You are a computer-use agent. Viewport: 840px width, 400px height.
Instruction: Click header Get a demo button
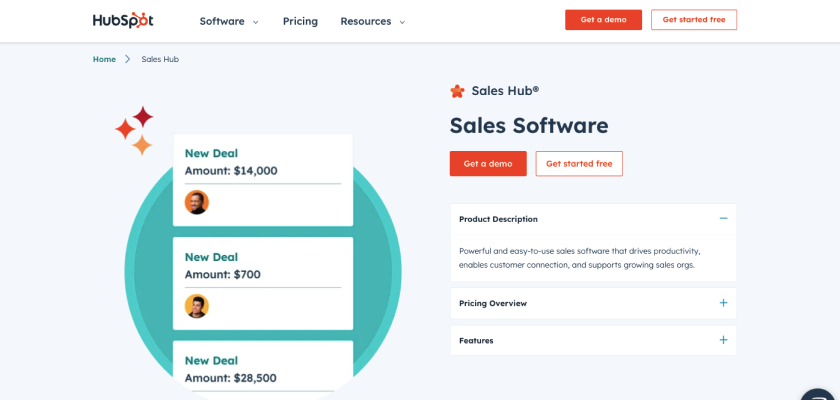tap(603, 20)
